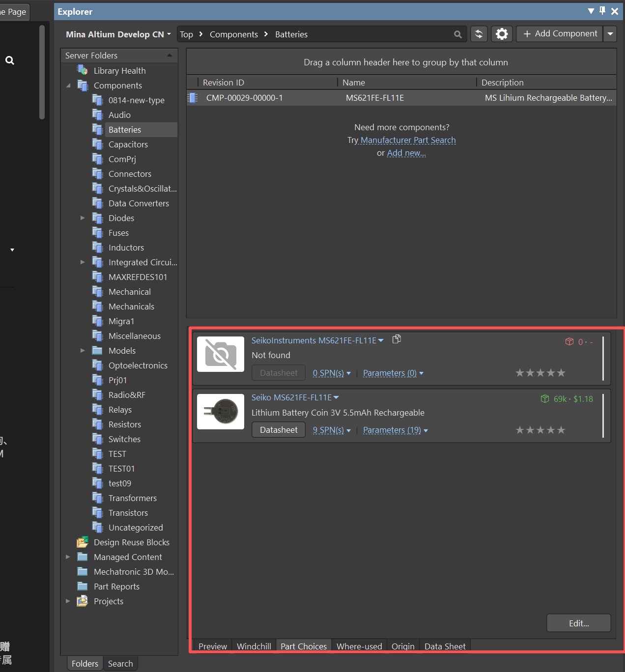Click the Design Reuse Blocks folder icon
Screen dimensions: 625x672
[x=82, y=542]
